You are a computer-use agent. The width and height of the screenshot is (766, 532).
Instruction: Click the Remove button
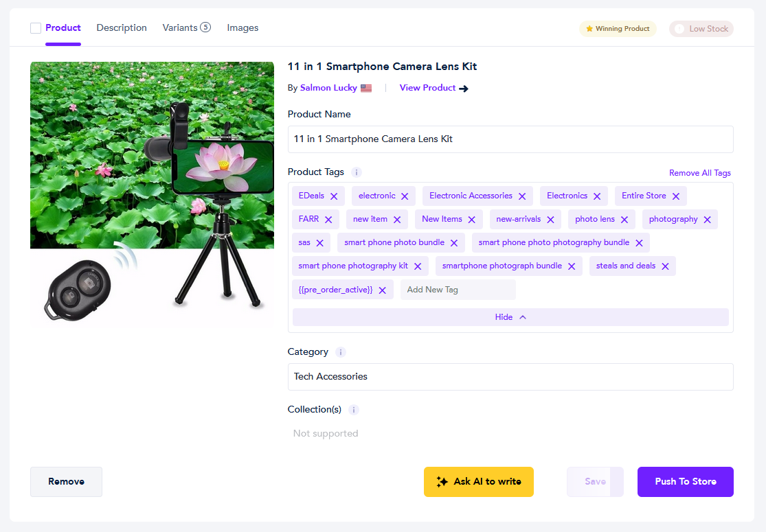(x=67, y=482)
